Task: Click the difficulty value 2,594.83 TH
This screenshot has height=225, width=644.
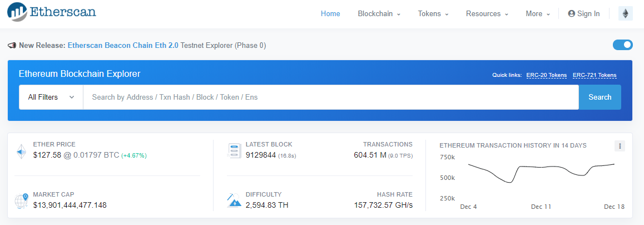Action: 267,205
